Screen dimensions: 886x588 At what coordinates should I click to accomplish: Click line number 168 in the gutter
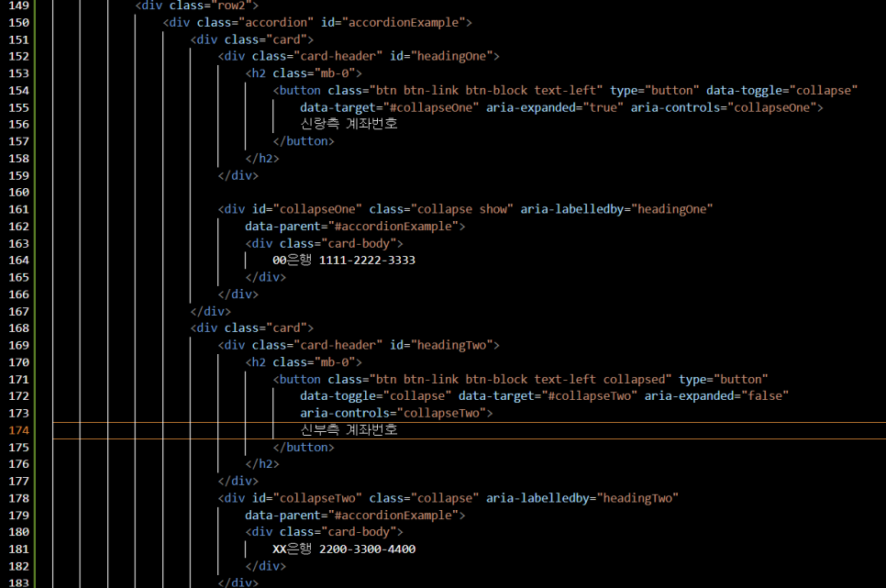pyautogui.click(x=18, y=327)
